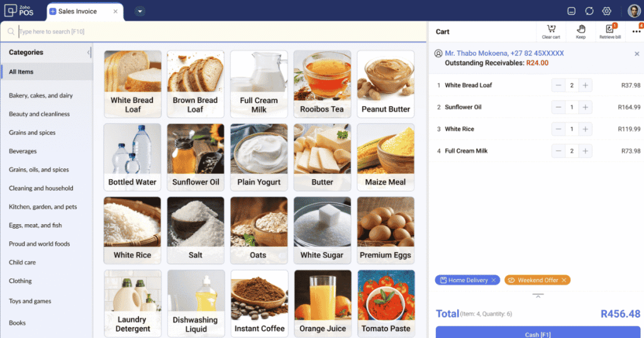Remove the Home Delivery tag

click(x=494, y=280)
